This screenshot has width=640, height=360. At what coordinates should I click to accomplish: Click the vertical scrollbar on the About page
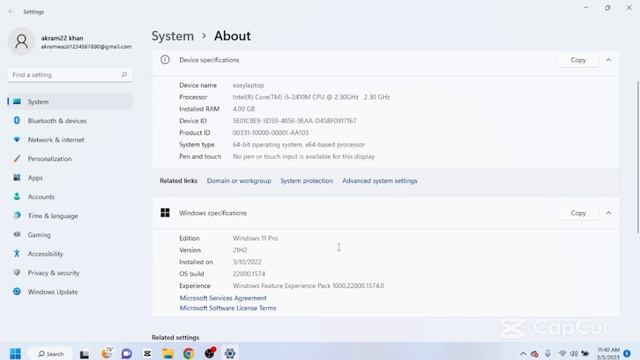638,157
